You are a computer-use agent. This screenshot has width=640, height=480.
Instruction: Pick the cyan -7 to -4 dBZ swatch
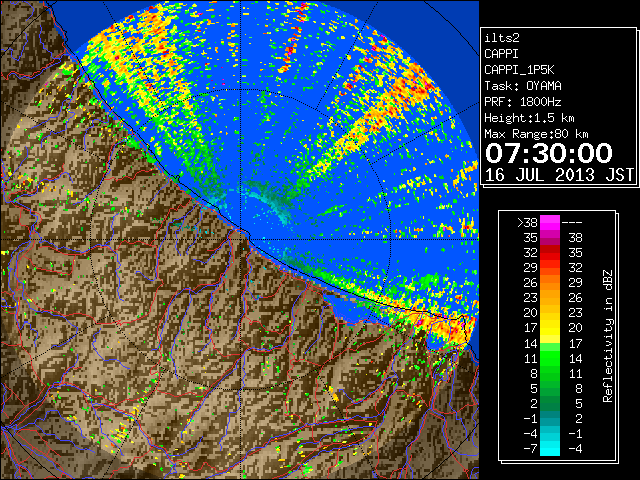(x=550, y=448)
